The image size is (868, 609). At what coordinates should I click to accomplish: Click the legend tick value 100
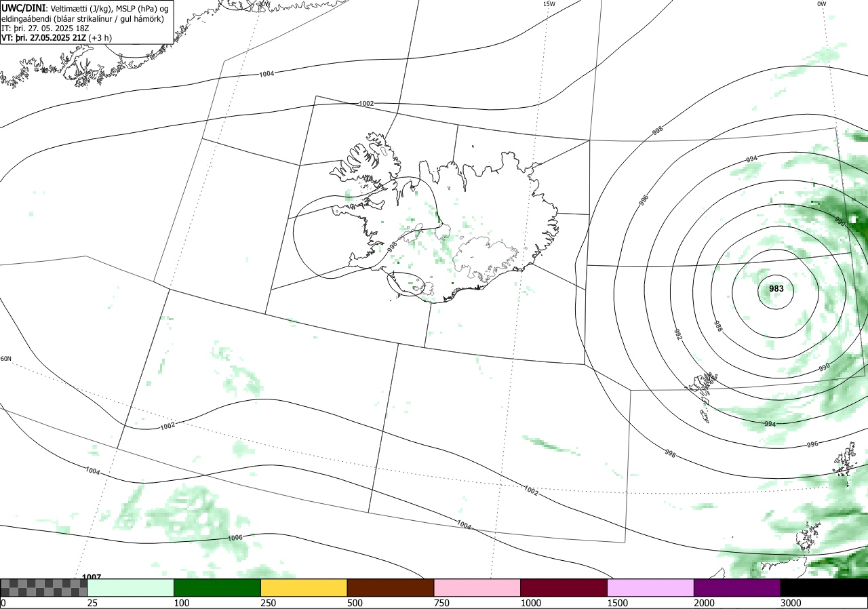coord(182,603)
